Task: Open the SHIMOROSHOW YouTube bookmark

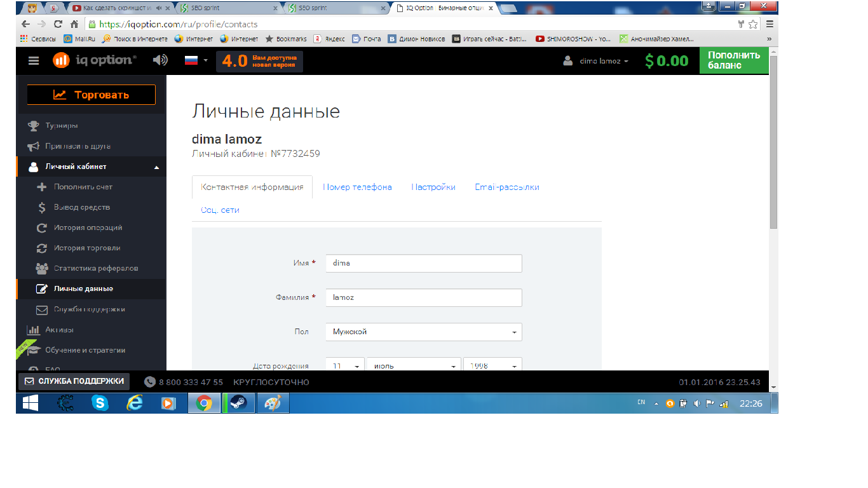Action: click(x=574, y=39)
